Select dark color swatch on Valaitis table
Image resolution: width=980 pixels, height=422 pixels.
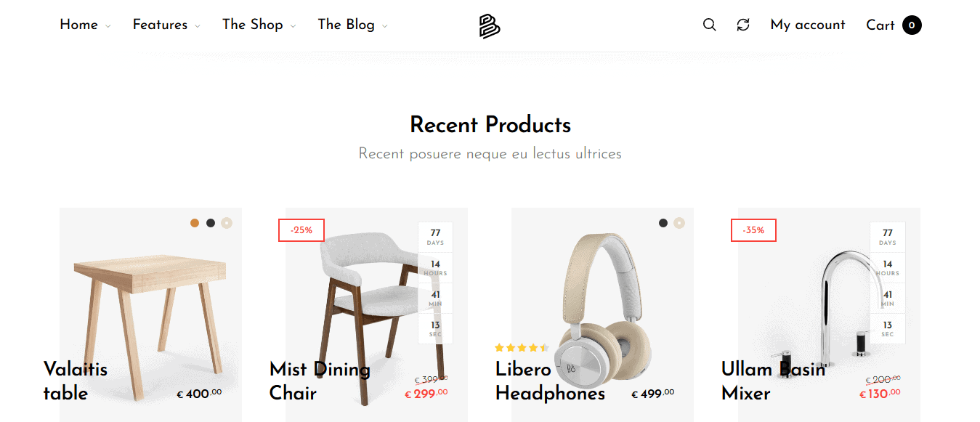click(x=211, y=223)
